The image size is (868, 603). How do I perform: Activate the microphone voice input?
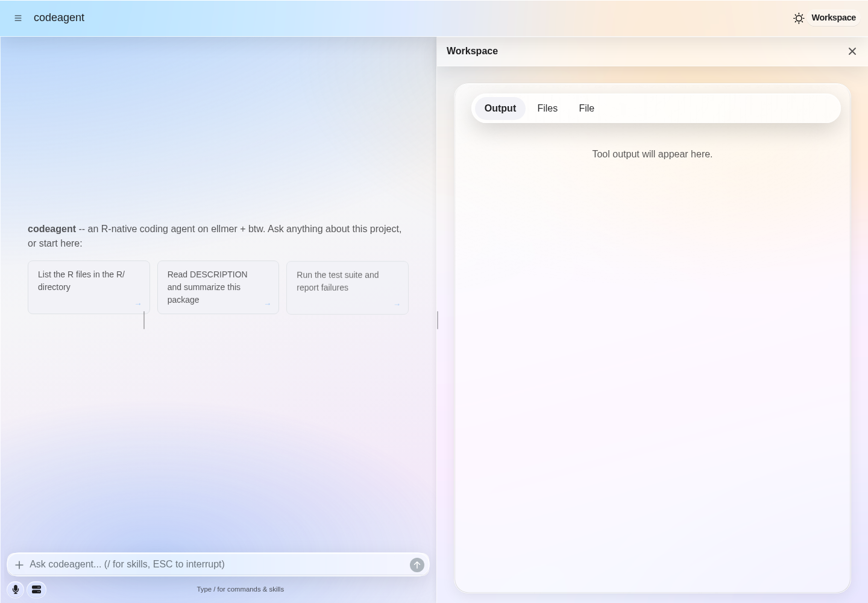tap(16, 590)
